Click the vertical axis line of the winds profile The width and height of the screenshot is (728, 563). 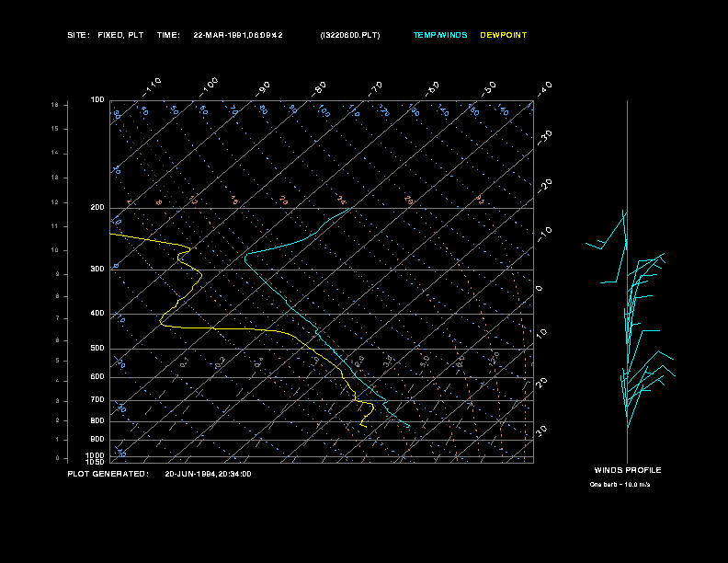(627, 281)
